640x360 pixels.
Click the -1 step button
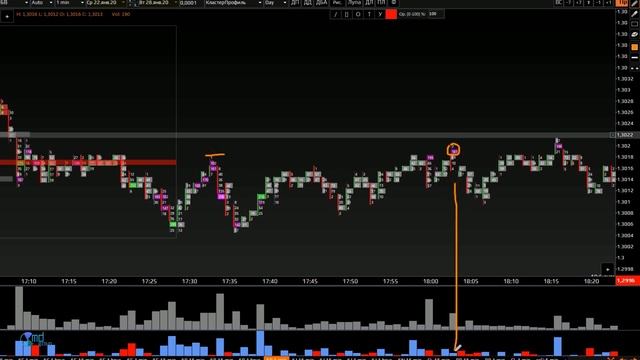598,2
